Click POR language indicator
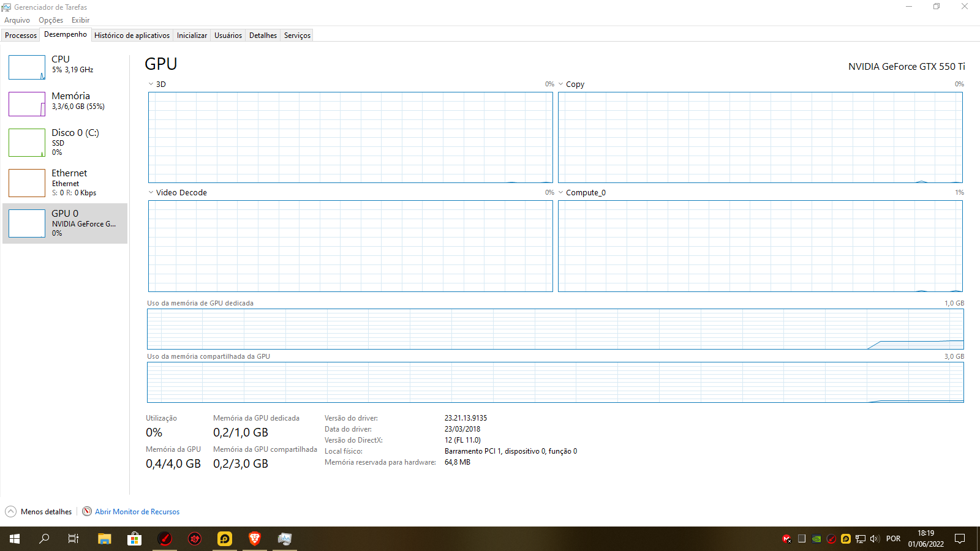Screen dimensions: 980x551 pos(894,539)
